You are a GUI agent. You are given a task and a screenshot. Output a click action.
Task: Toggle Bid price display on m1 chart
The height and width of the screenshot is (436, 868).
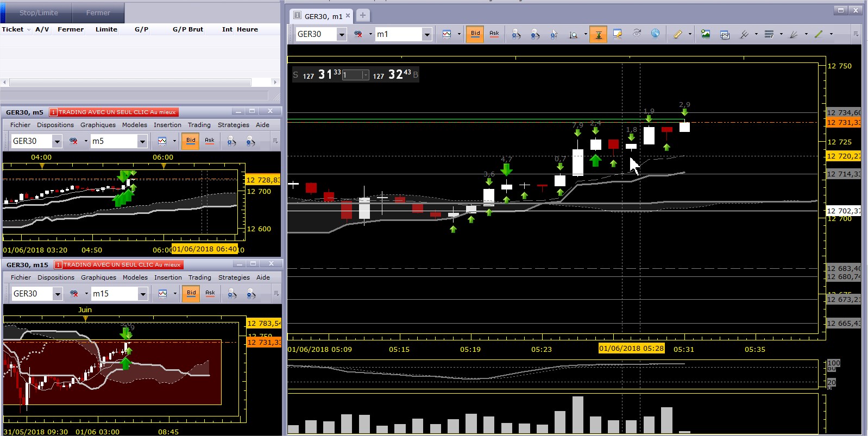click(475, 34)
